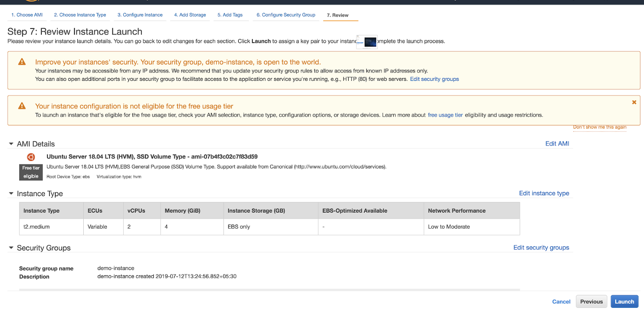Click the Low to Moderate network cell
This screenshot has width=644, height=311.
tap(472, 226)
